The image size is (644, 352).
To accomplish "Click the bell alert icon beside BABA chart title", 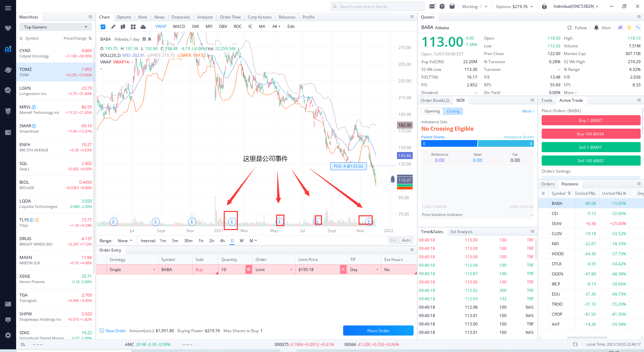I will pos(150,39).
